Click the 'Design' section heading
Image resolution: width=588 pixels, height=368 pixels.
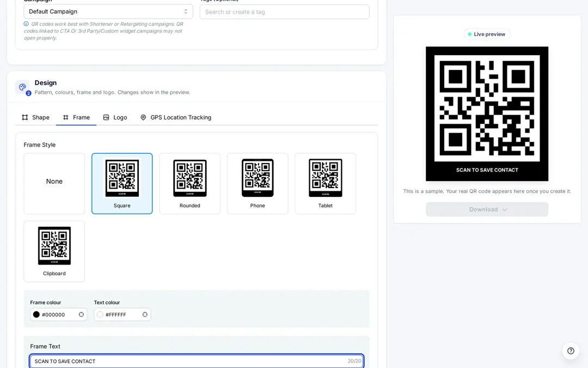[x=46, y=83]
